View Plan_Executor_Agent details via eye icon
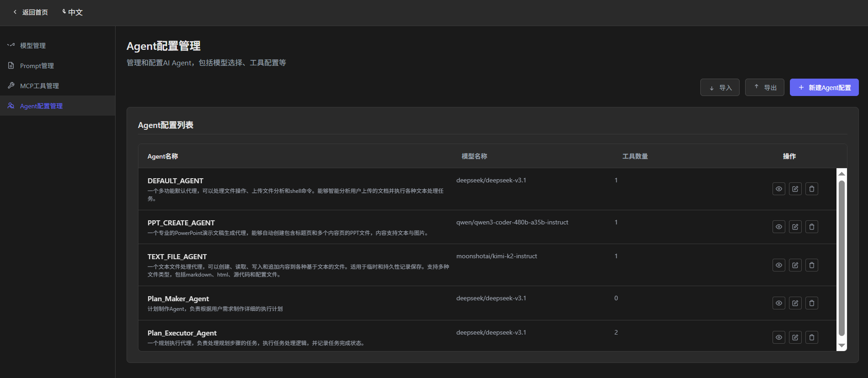 click(x=779, y=337)
